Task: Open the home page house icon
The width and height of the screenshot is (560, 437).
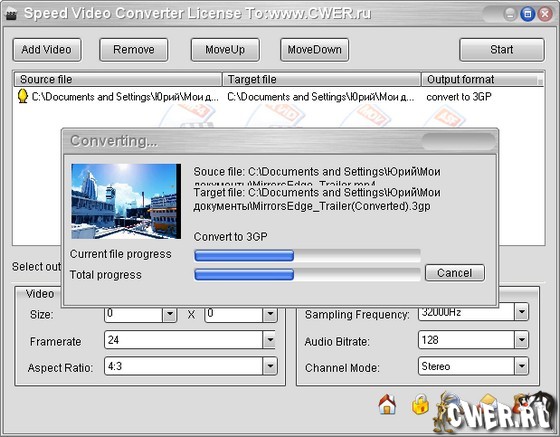Action: tap(387, 404)
